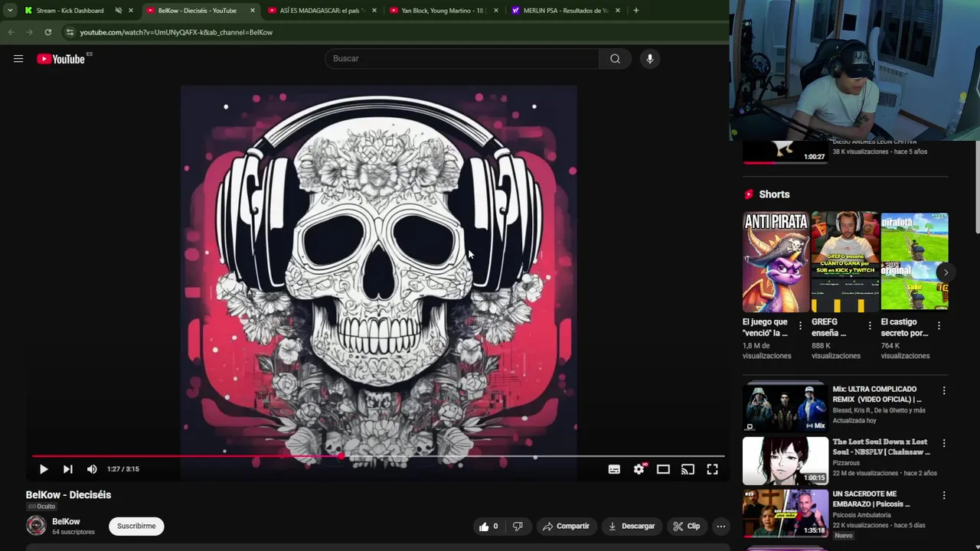Dislike the BelKow video
Image resolution: width=980 pixels, height=551 pixels.
click(x=518, y=527)
